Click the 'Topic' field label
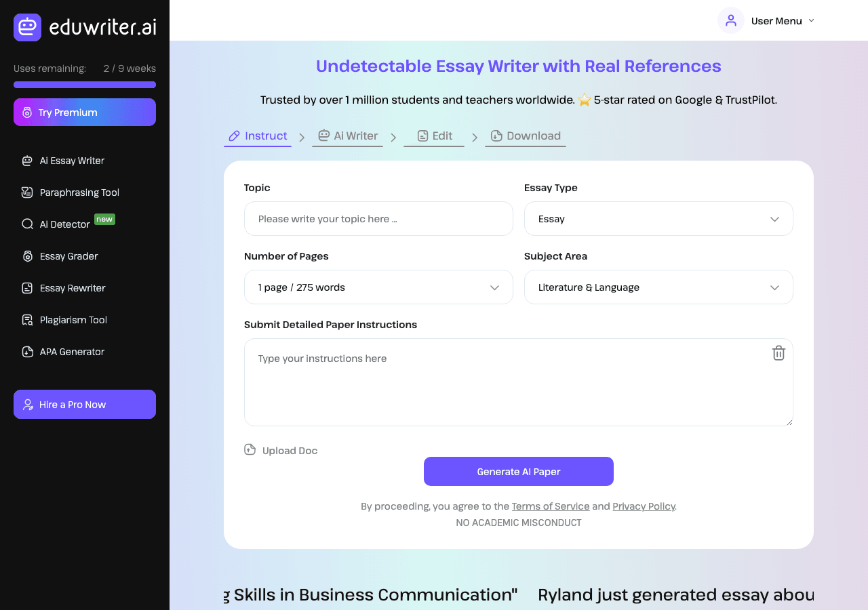 pos(257,188)
